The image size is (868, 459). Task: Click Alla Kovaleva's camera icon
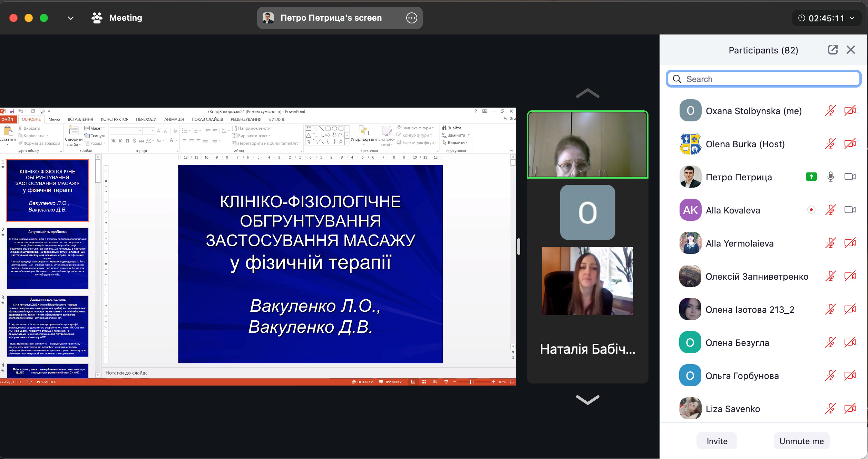coord(849,210)
